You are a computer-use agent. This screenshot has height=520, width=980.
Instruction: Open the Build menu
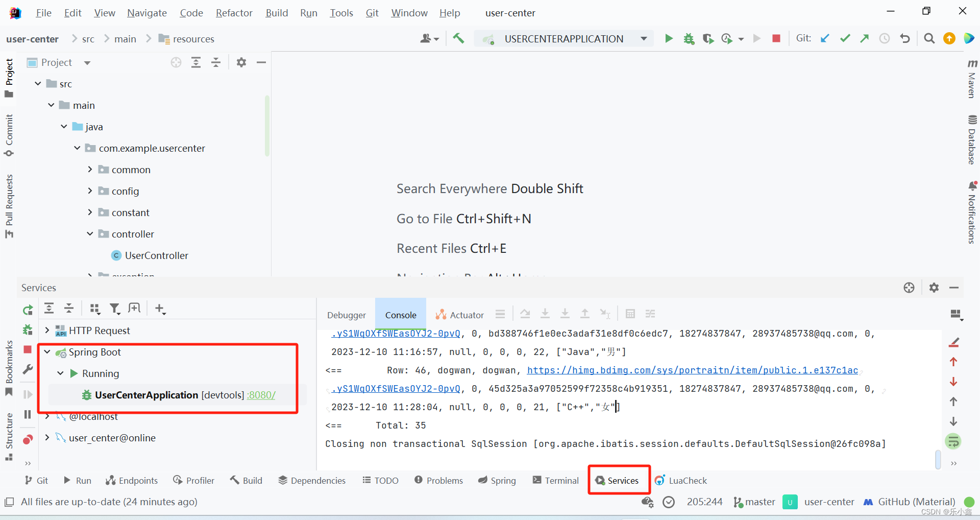point(277,13)
